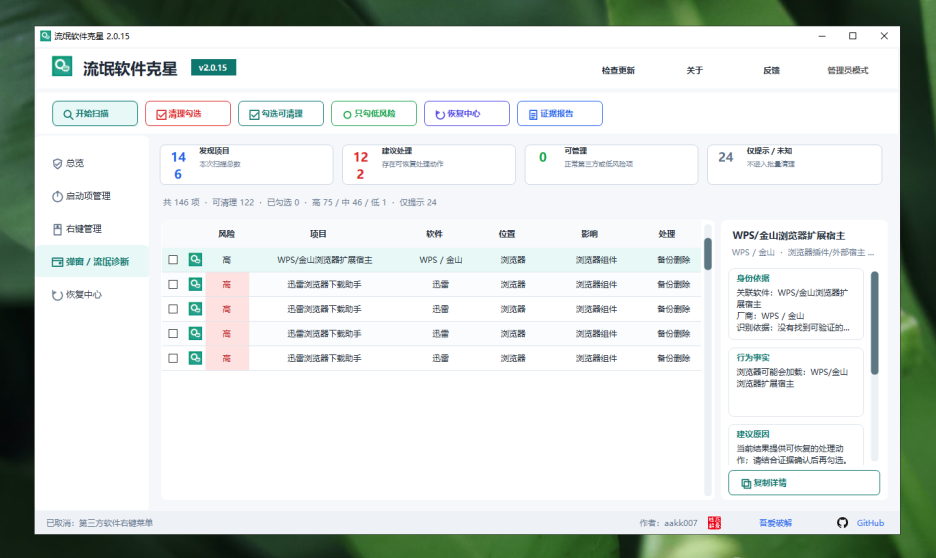Click the 只勾低风险 button
The width and height of the screenshot is (936, 558).
coord(374,113)
